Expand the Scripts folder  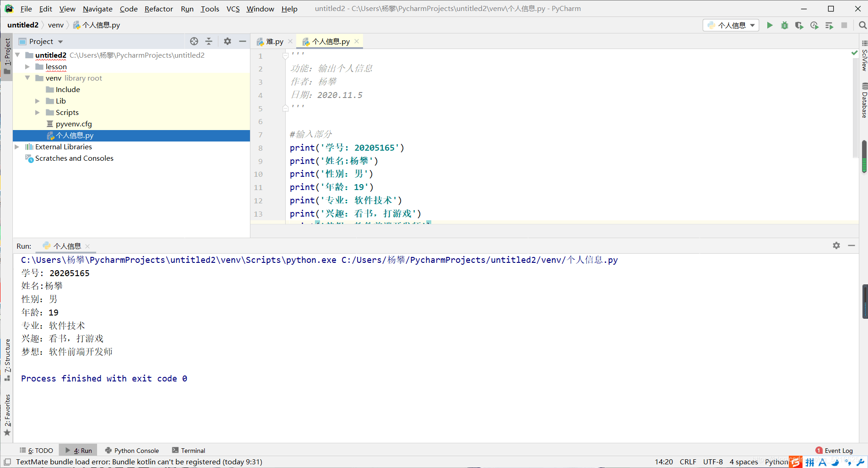[38, 112]
